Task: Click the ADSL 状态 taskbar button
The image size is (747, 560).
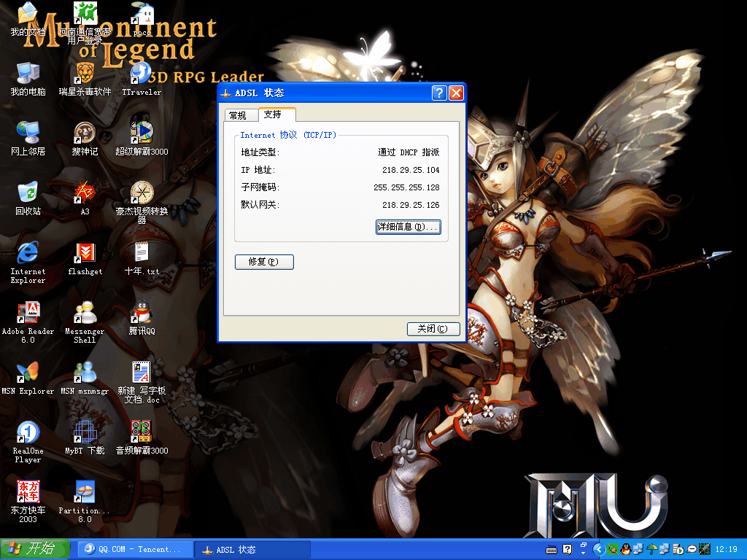Action: (252, 550)
